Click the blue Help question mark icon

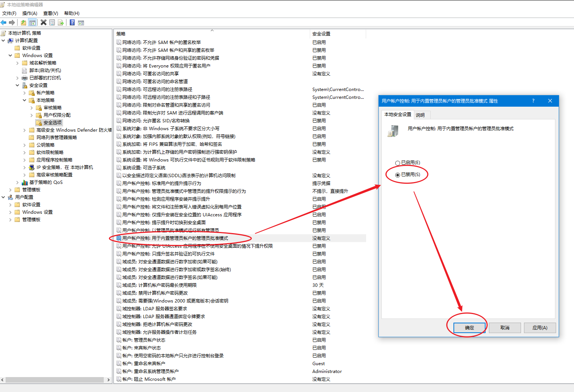point(72,22)
